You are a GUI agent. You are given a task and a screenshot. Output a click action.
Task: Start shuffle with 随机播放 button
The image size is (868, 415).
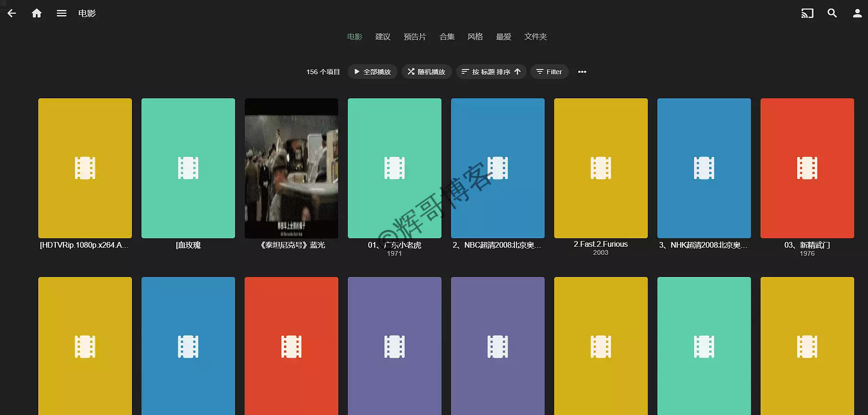click(x=427, y=72)
